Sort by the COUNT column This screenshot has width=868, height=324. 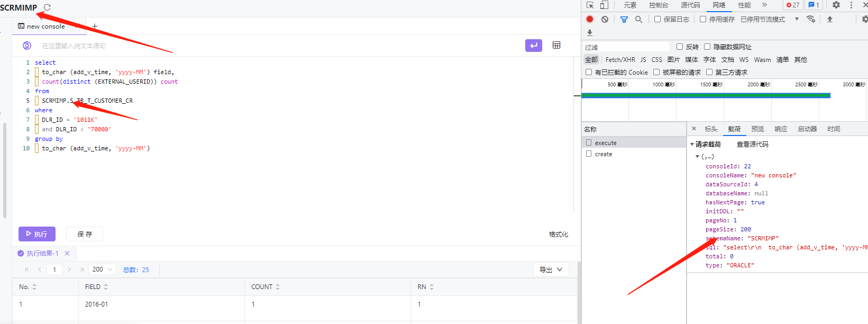pos(278,287)
